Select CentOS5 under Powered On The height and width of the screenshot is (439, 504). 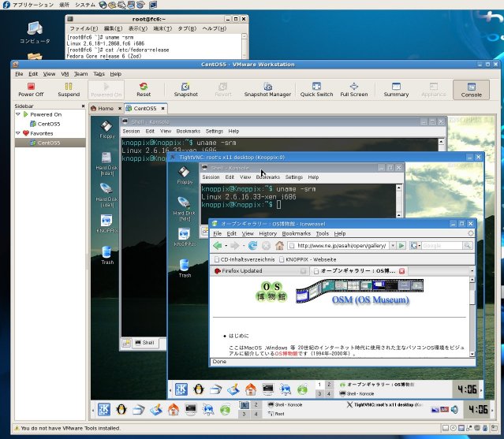45,124
